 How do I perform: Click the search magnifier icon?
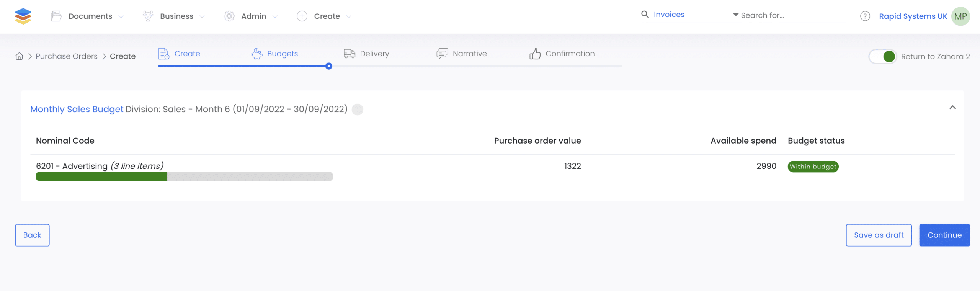coord(645,15)
